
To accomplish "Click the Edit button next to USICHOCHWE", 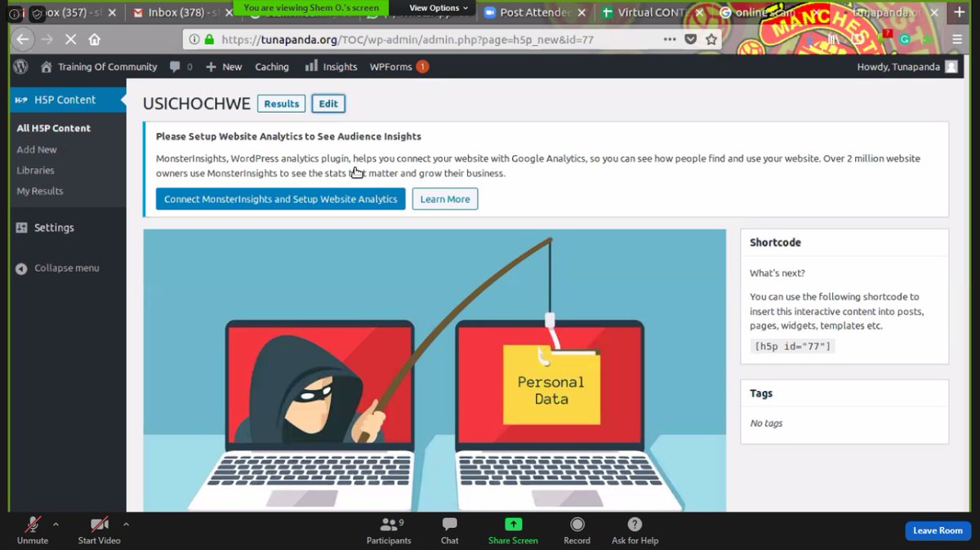I will click(x=328, y=104).
